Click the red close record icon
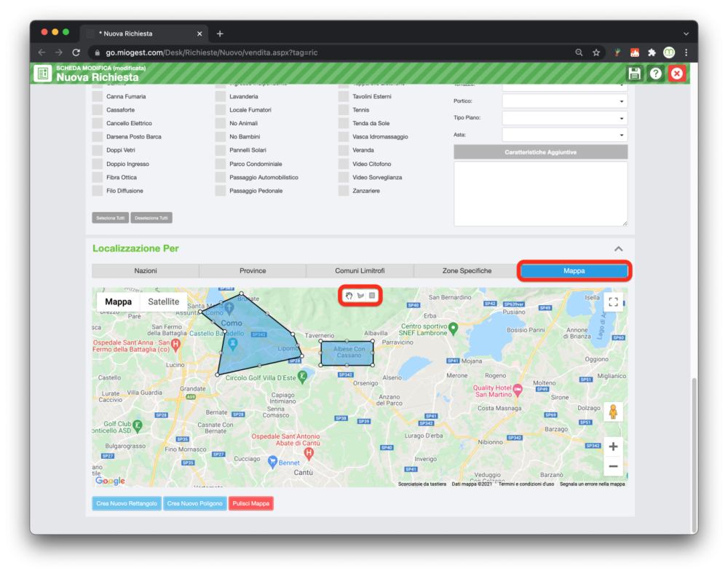Viewport: 728px width, 574px height. tap(677, 74)
